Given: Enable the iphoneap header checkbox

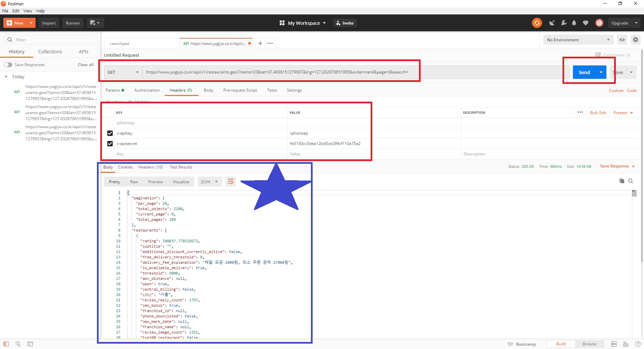Looking at the screenshot, I should pos(110,123).
